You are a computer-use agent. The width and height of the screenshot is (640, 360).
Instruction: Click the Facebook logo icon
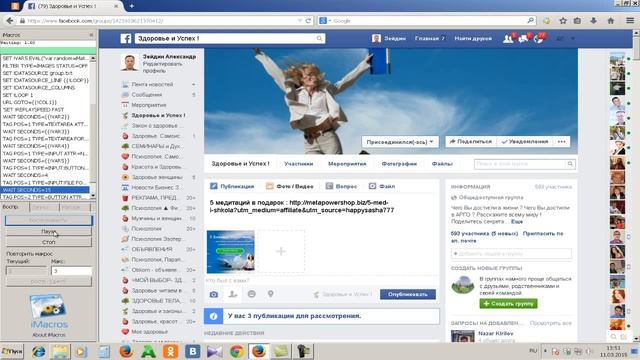click(126, 38)
